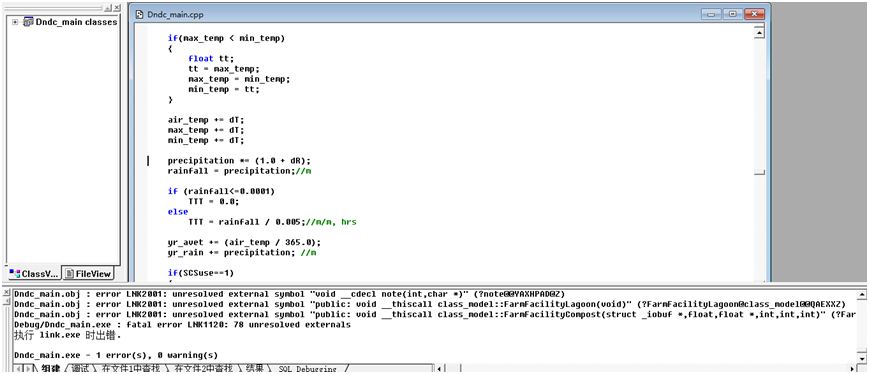Viewport: 869px width, 374px height.
Task: Click the 'if(SCSuse==1)' code line
Action: pos(201,273)
